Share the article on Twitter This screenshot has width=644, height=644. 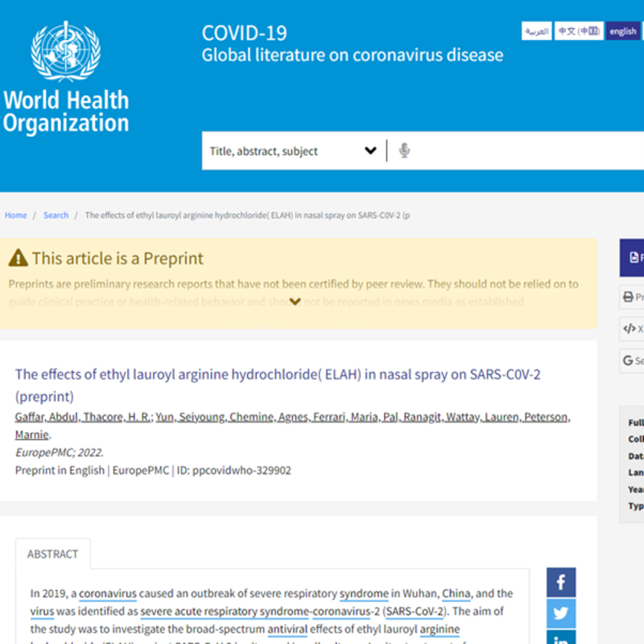(x=561, y=613)
